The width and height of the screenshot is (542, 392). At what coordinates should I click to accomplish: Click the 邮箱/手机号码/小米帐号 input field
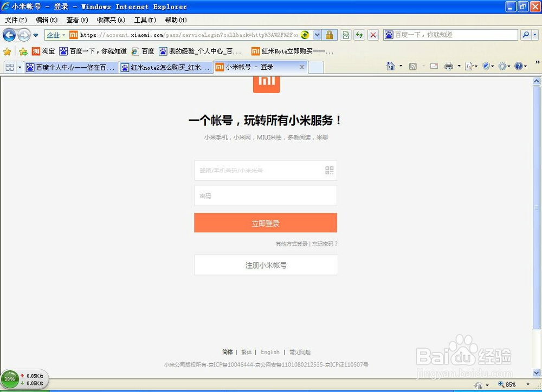coord(266,170)
